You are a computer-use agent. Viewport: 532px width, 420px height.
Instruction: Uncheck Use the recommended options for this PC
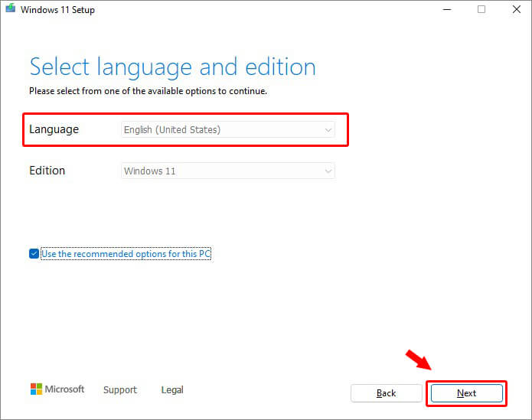[34, 253]
